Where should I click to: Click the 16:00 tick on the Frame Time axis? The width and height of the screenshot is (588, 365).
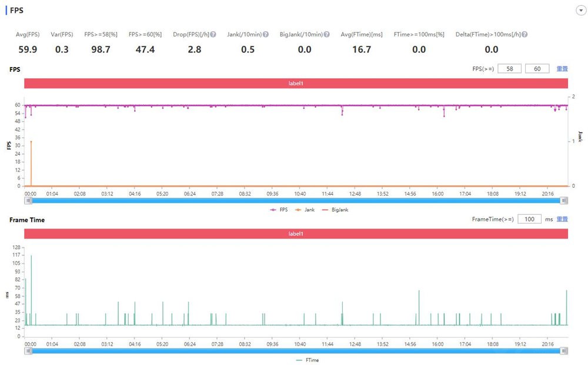point(437,344)
